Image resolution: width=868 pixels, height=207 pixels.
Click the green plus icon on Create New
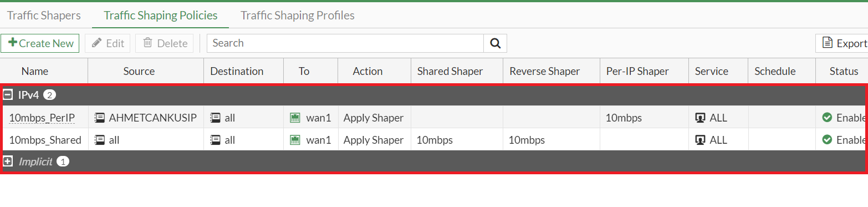click(x=13, y=43)
